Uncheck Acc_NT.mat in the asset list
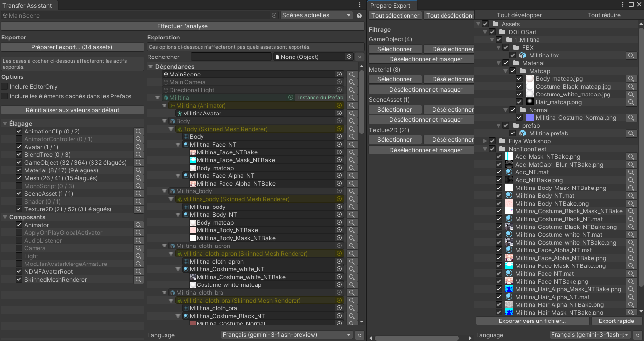Screen dimensions: 644x341 (499, 172)
